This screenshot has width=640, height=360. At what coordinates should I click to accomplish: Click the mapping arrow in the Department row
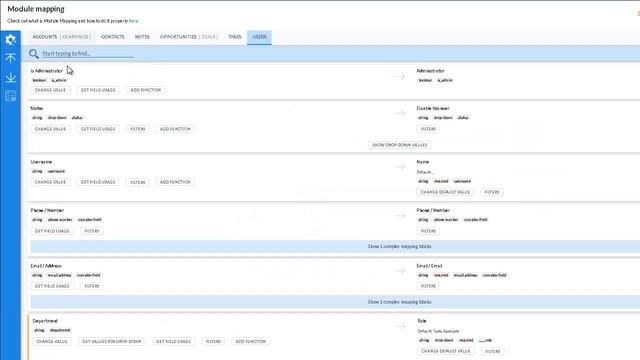pyautogui.click(x=400, y=326)
